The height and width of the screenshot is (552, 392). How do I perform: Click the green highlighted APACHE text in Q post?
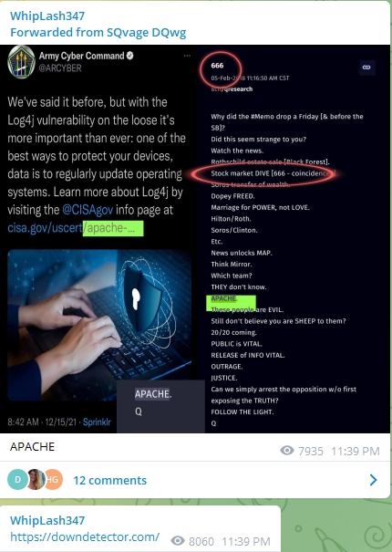coord(223,298)
